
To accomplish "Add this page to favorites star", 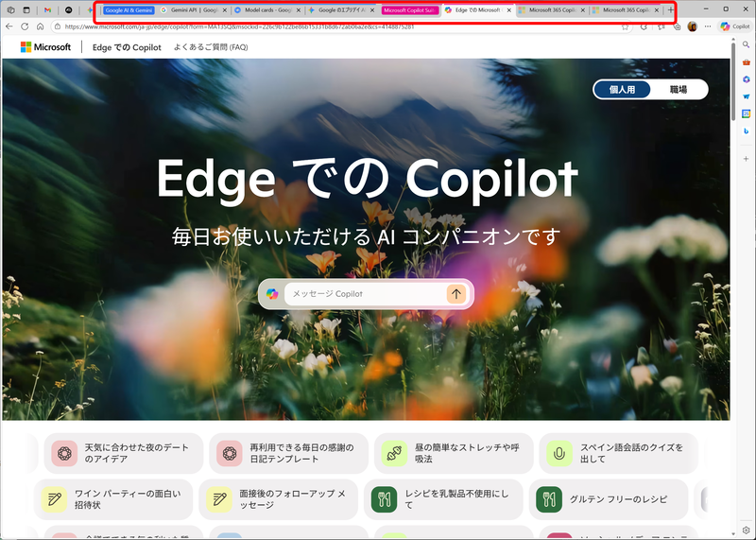I will [x=625, y=27].
